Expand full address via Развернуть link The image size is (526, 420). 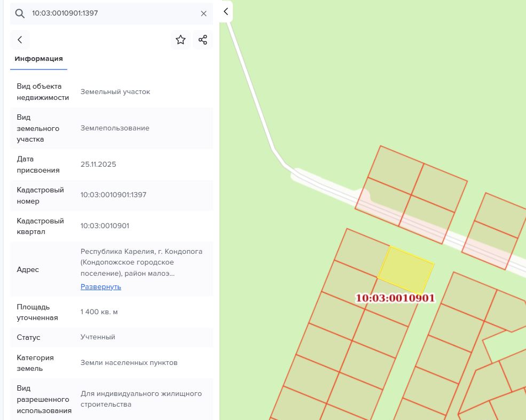tap(100, 287)
